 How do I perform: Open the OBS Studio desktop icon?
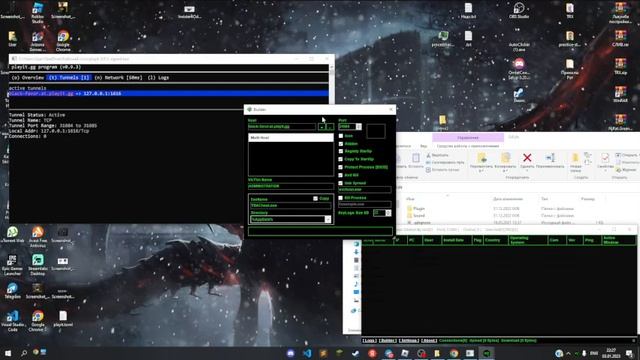point(519,11)
